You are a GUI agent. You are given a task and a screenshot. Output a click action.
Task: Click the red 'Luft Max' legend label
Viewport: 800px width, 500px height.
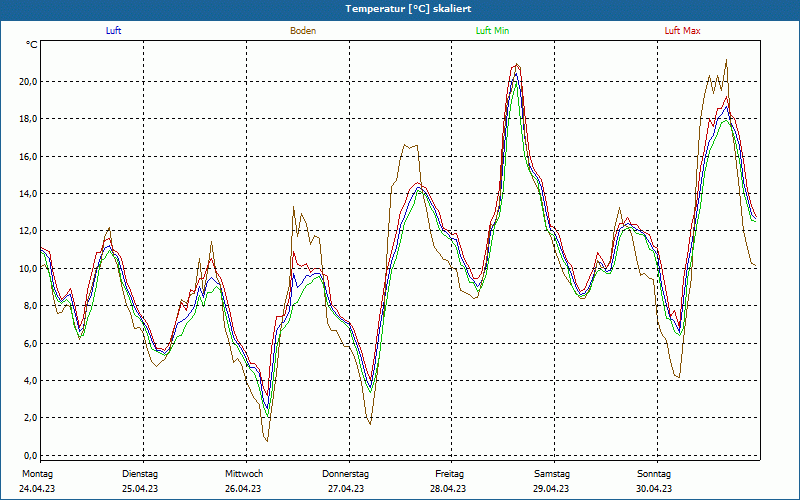[682, 31]
